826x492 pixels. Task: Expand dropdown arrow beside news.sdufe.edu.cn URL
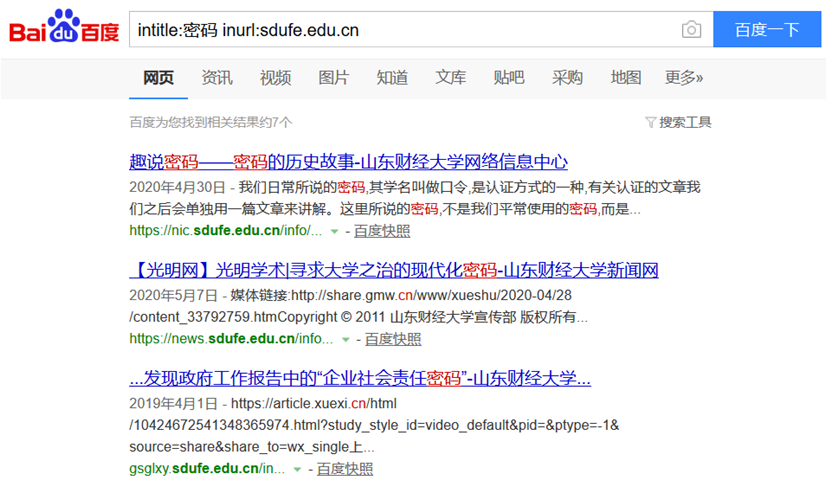(346, 340)
